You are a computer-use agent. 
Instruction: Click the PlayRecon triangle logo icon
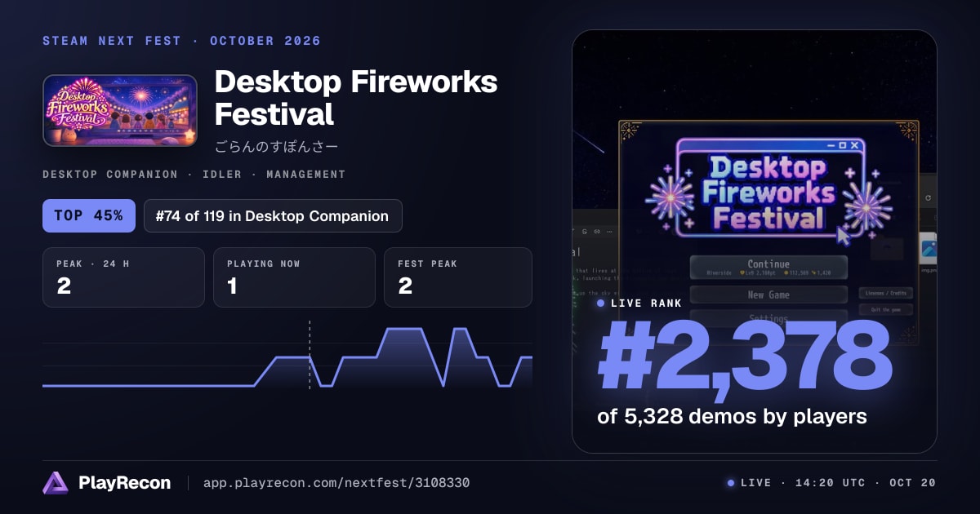(x=56, y=483)
